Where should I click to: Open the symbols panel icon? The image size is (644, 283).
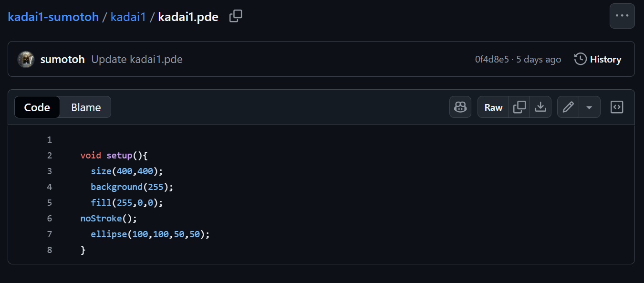[617, 107]
